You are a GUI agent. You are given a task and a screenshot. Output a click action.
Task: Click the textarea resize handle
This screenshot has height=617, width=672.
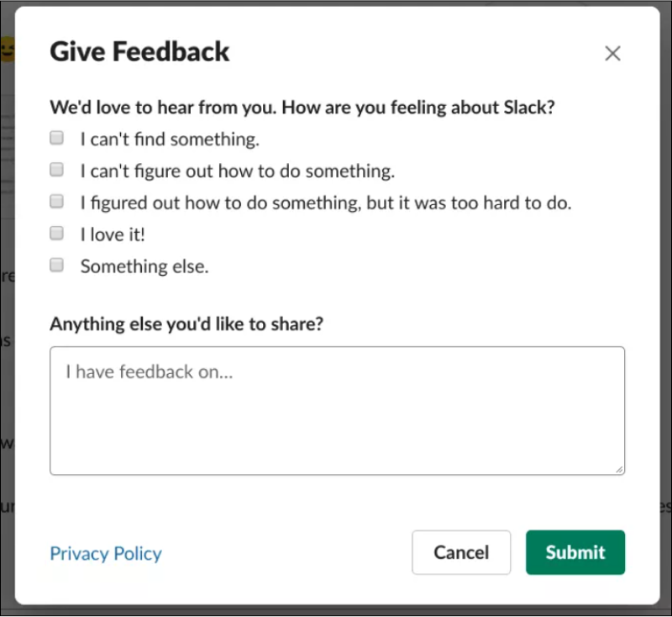619,468
